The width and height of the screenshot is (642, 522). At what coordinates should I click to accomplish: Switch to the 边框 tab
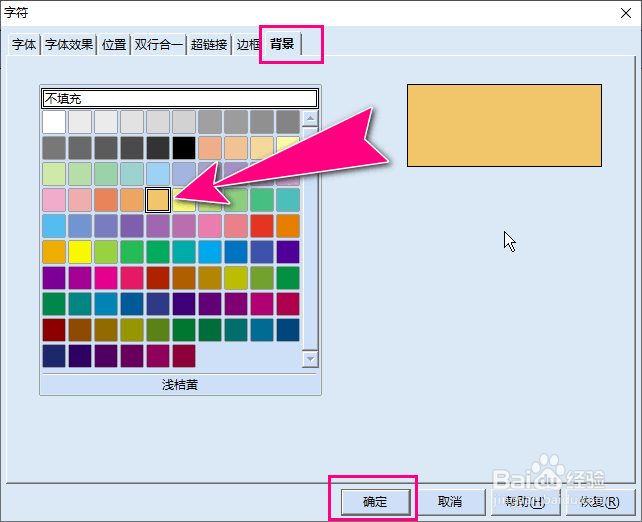[x=248, y=44]
